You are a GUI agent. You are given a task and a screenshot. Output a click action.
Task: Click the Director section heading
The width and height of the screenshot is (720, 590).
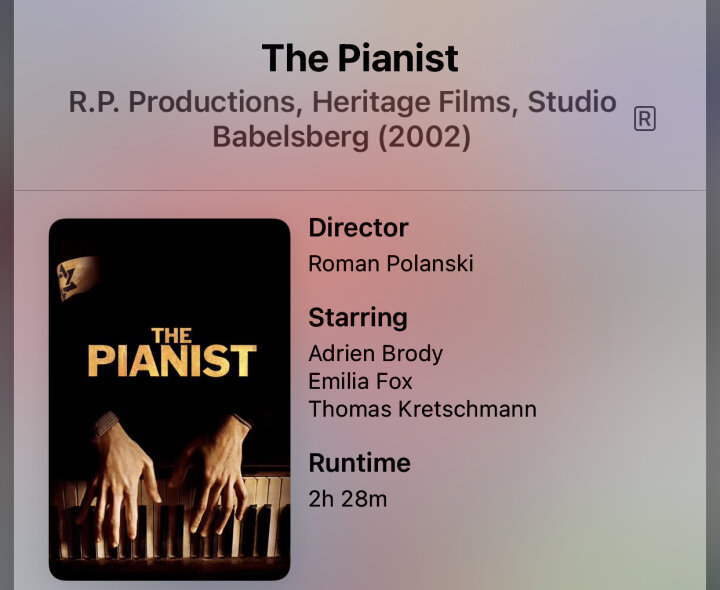coord(359,228)
